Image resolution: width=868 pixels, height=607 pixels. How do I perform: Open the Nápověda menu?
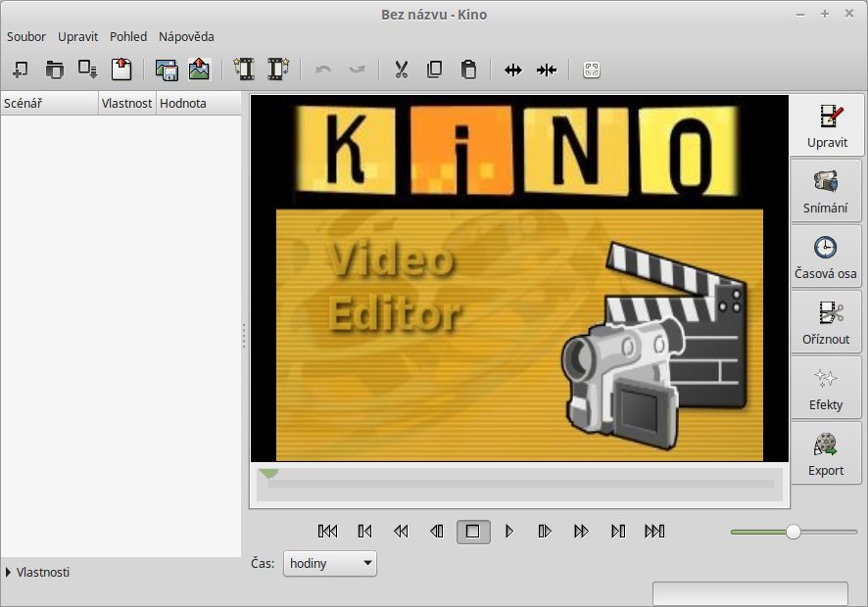186,37
